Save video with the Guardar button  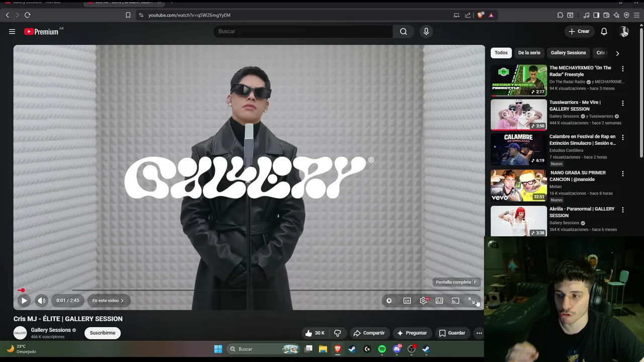click(x=452, y=333)
